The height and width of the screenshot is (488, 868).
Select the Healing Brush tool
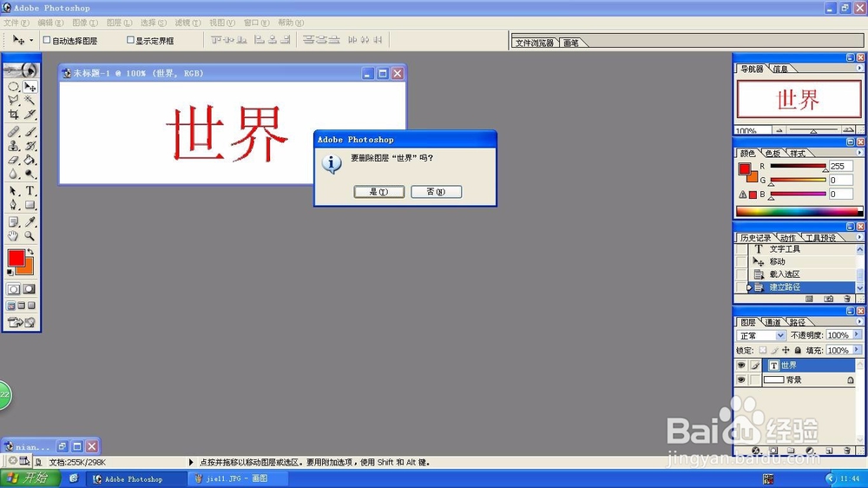click(13, 132)
